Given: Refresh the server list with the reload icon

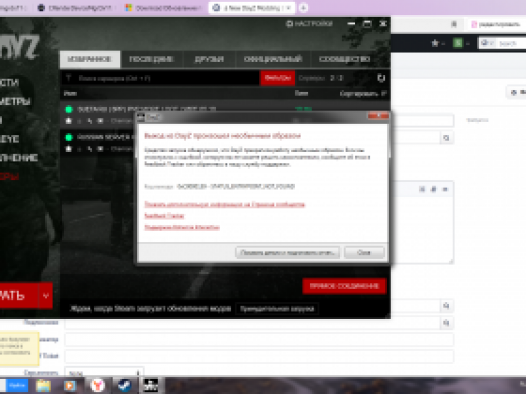Looking at the screenshot, I should click(x=381, y=78).
